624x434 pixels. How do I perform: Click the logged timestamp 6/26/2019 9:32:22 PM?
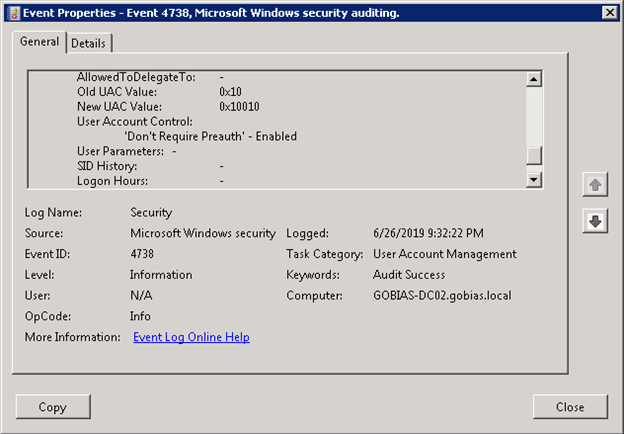click(428, 233)
